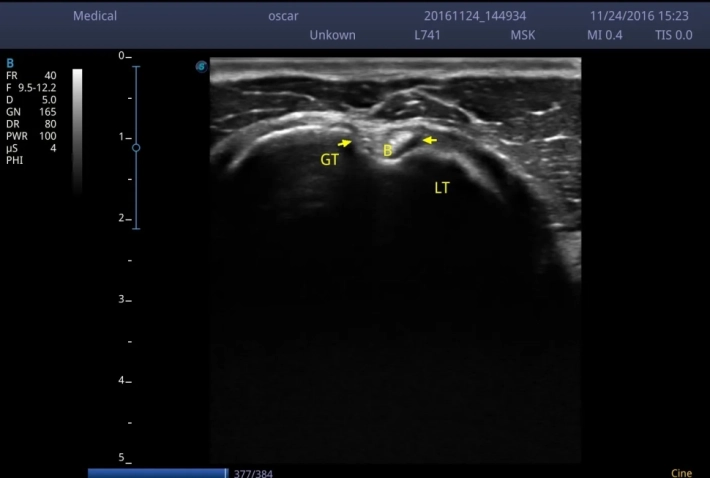The width and height of the screenshot is (710, 478).
Task: Select the LT annotation label
Action: click(442, 187)
